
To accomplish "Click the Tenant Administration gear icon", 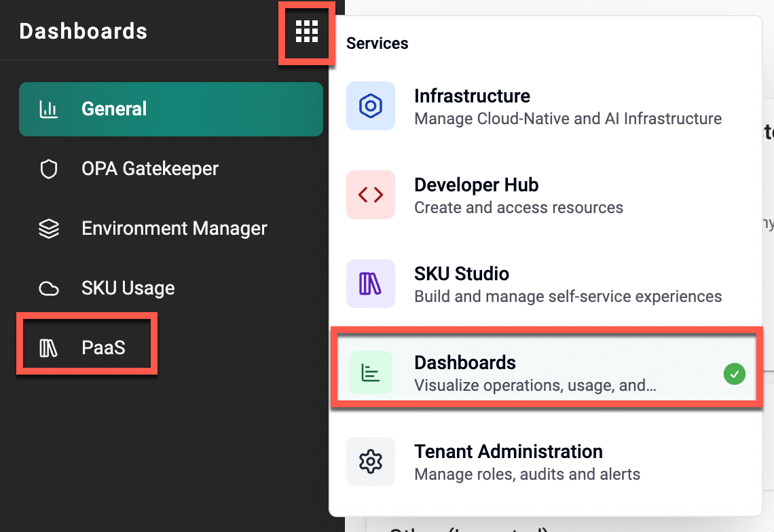I will point(370,461).
